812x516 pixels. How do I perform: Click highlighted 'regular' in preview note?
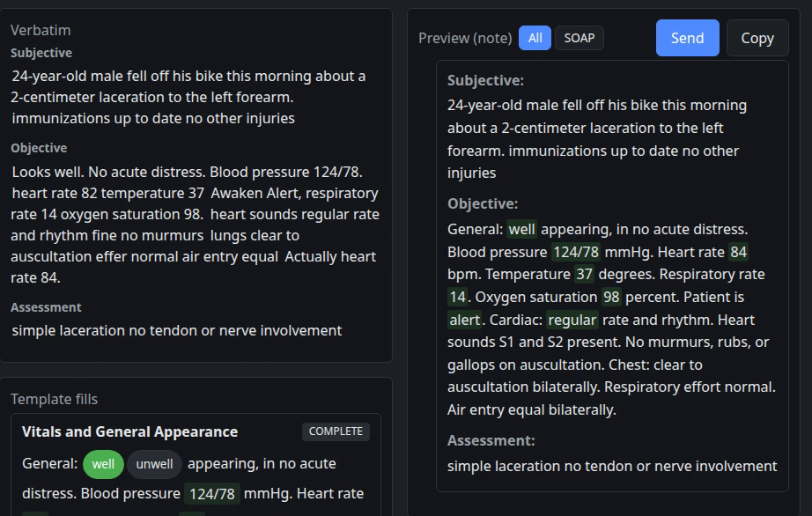[x=572, y=320]
